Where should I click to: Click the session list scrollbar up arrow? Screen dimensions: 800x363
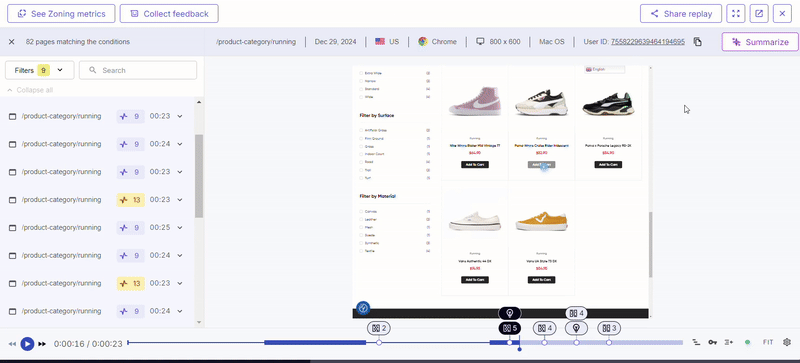199,102
